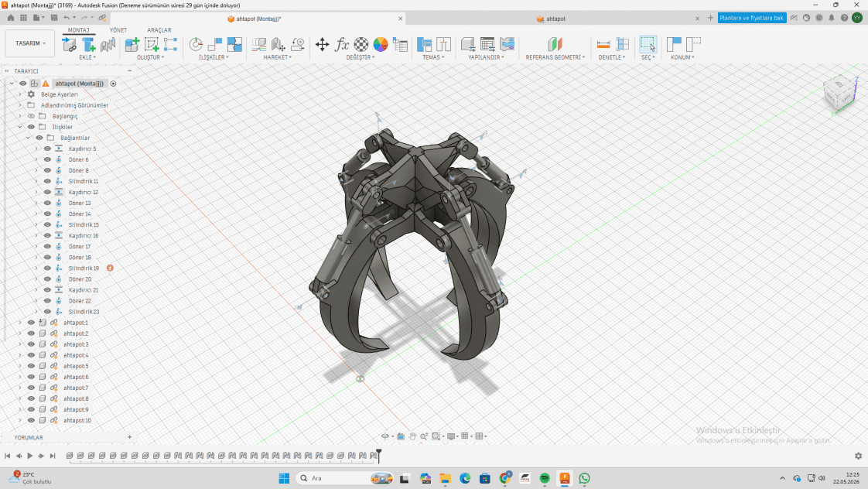Hide the ahtapot:1 component
868x489 pixels.
31,323
